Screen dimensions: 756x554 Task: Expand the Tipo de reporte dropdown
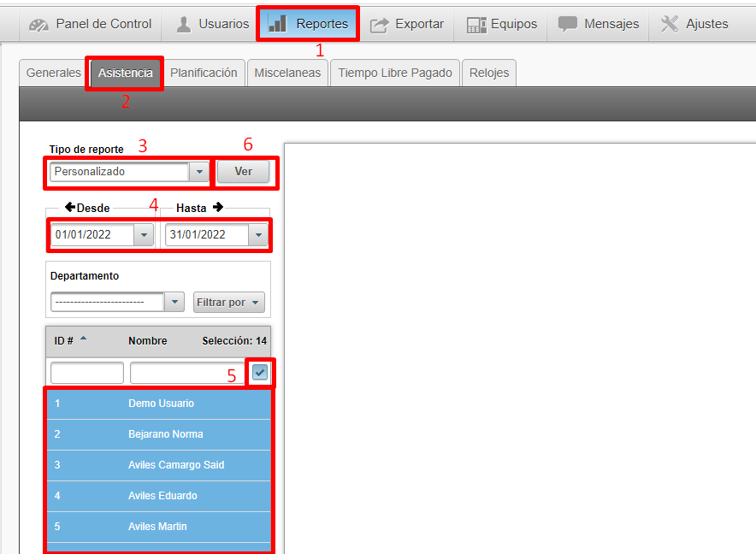pos(199,172)
